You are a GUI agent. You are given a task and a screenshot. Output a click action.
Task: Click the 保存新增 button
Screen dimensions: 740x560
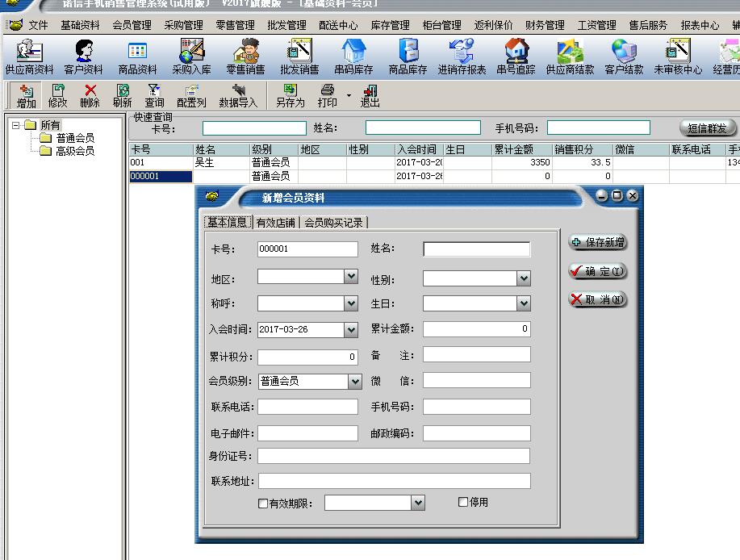(x=598, y=242)
